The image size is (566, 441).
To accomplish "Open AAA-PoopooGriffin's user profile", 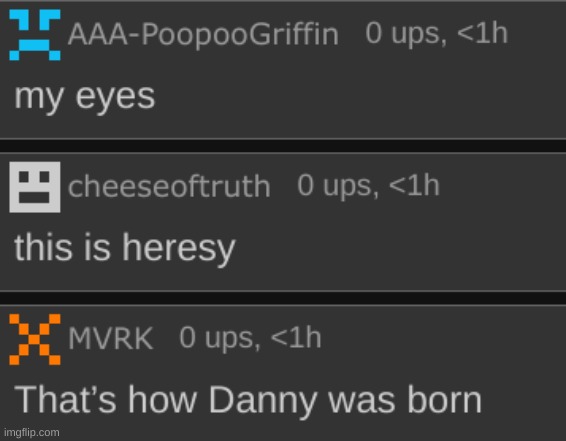I will tap(203, 35).
